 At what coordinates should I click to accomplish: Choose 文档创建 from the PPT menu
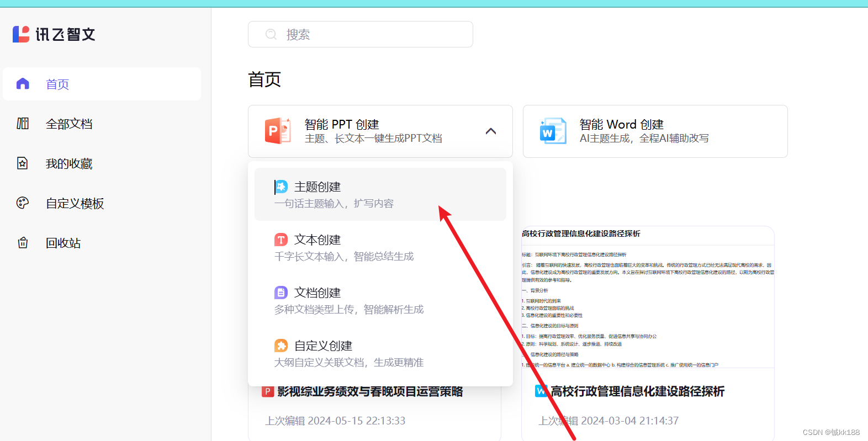tap(380, 300)
